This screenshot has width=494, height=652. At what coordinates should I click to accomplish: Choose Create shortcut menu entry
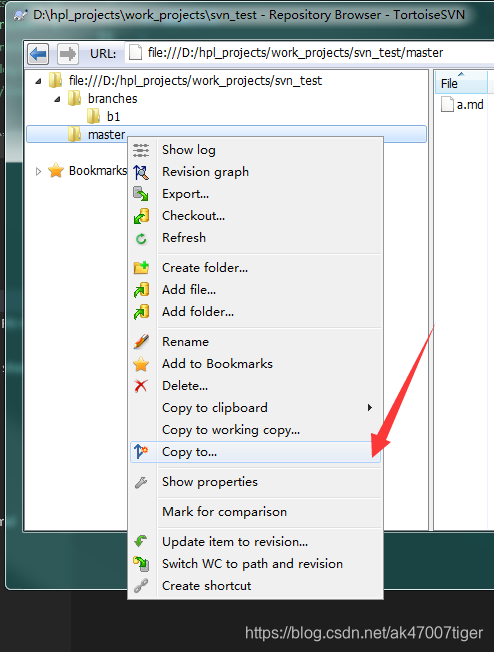255,586
